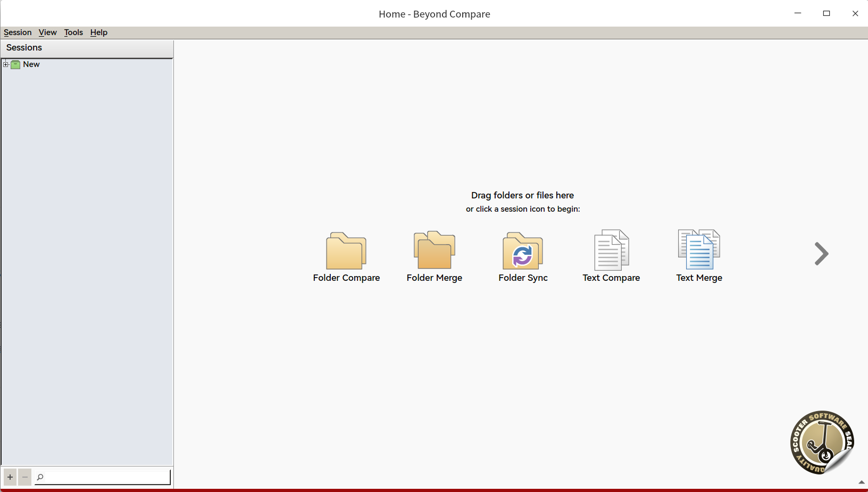Open the Help menu
The width and height of the screenshot is (868, 492).
[98, 32]
